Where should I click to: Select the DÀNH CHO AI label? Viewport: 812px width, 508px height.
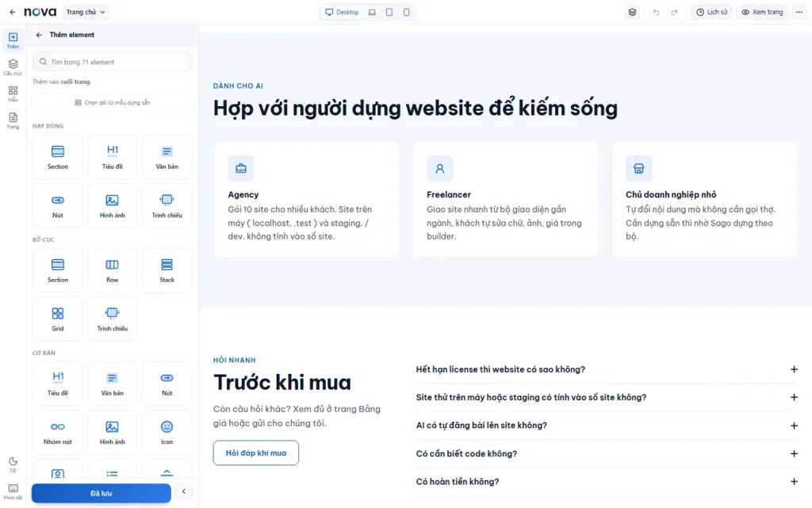[x=238, y=86]
